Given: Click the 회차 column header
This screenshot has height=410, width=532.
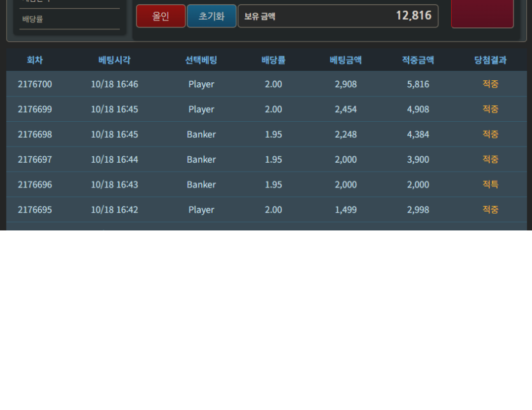Looking at the screenshot, I should tap(35, 60).
